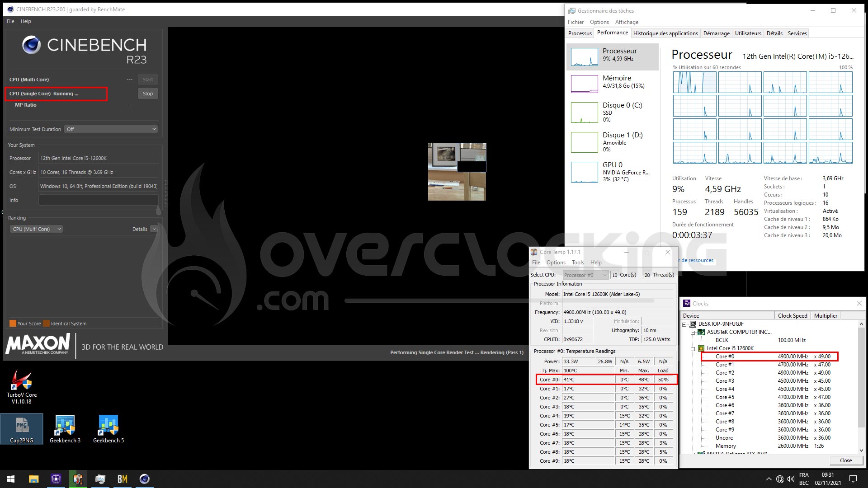This screenshot has height=488, width=868.
Task: Open Cinebench File menu
Action: pos(10,21)
